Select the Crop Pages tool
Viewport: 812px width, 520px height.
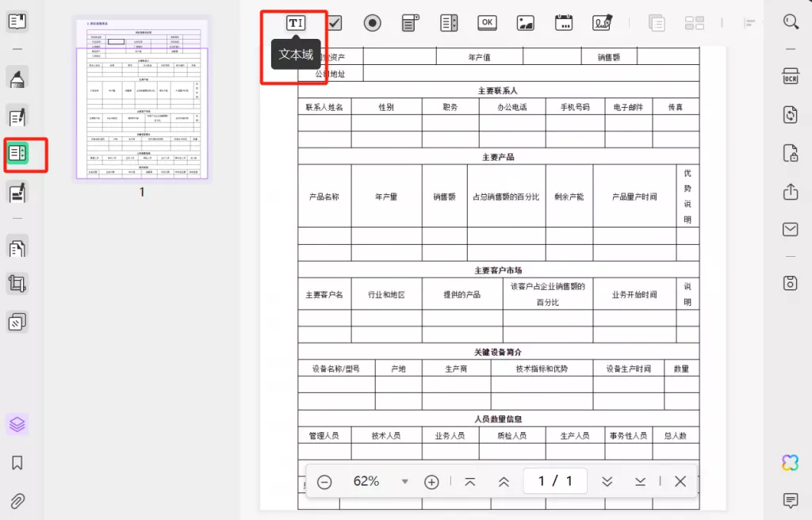(17, 284)
